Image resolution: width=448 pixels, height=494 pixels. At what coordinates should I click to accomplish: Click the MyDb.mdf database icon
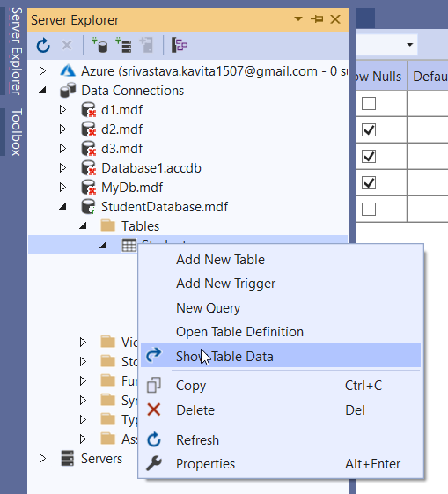[89, 188]
